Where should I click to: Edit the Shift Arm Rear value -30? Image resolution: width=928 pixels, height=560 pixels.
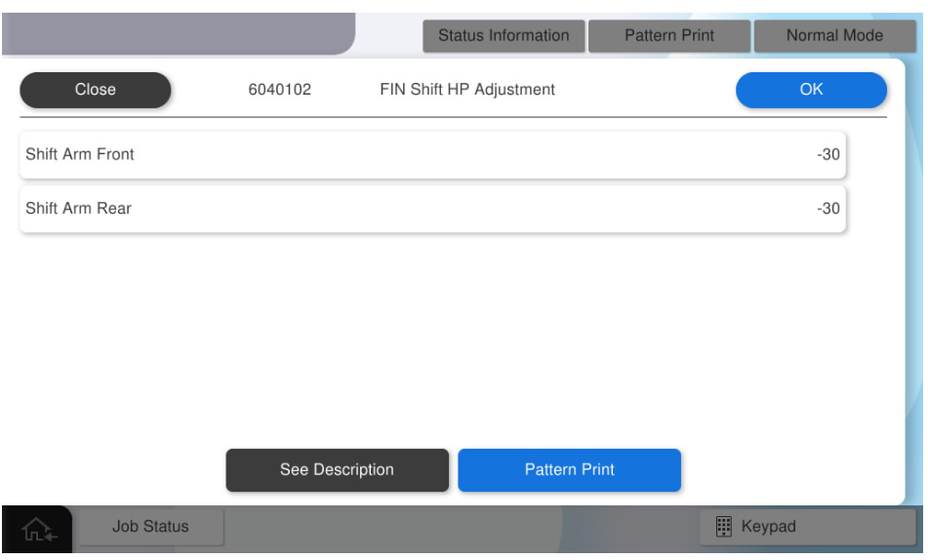tap(827, 208)
